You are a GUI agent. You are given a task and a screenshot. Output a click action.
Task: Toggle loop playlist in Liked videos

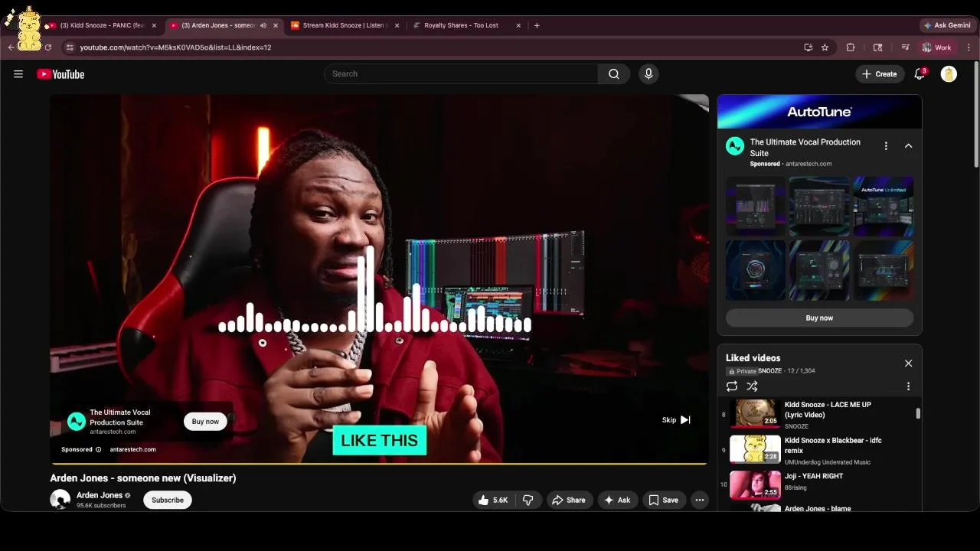click(732, 386)
